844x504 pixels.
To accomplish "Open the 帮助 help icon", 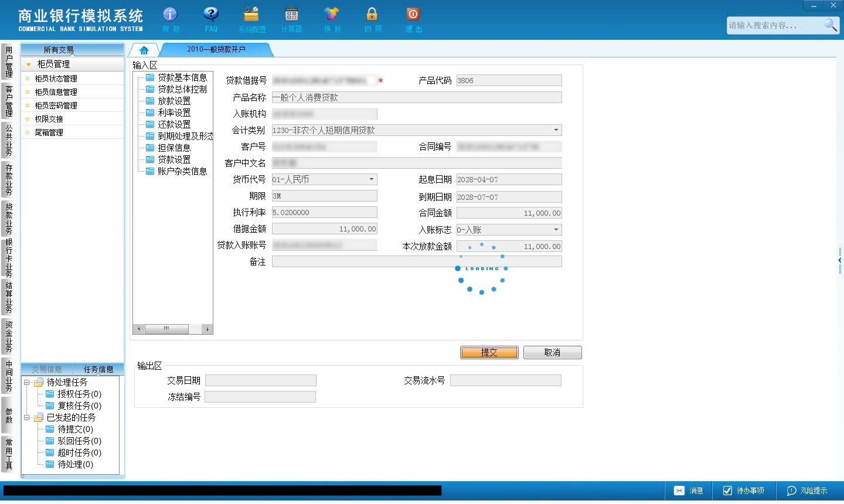I will [170, 19].
